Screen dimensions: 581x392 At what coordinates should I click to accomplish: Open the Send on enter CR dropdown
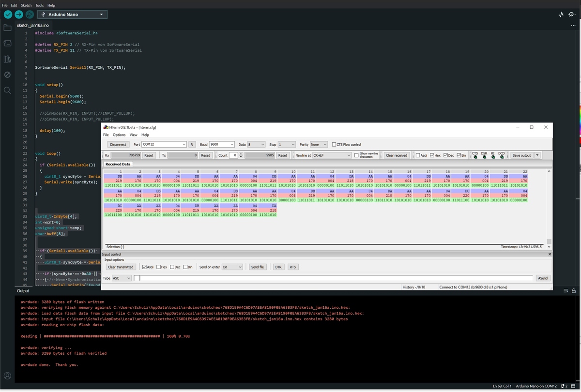pos(232,267)
